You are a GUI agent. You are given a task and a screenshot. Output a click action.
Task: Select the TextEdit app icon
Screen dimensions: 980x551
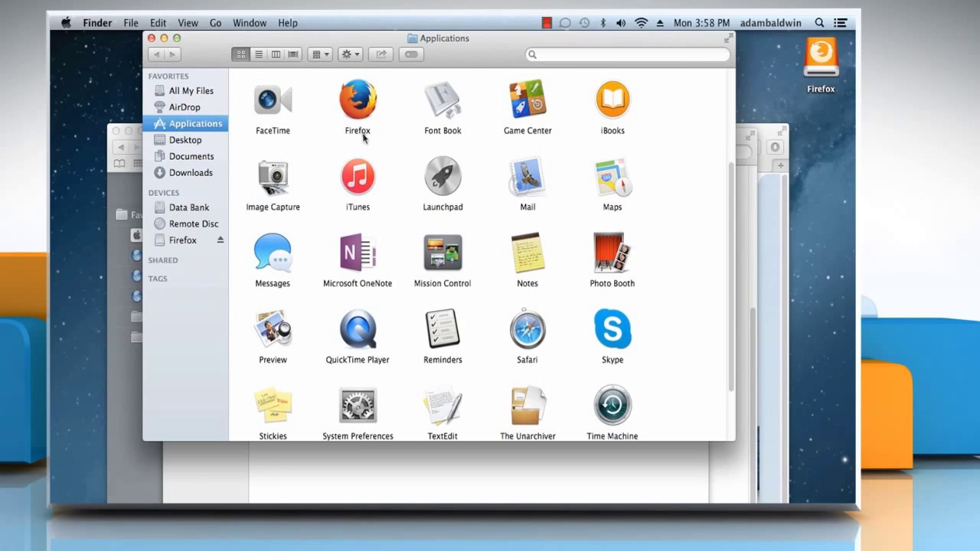tap(443, 406)
